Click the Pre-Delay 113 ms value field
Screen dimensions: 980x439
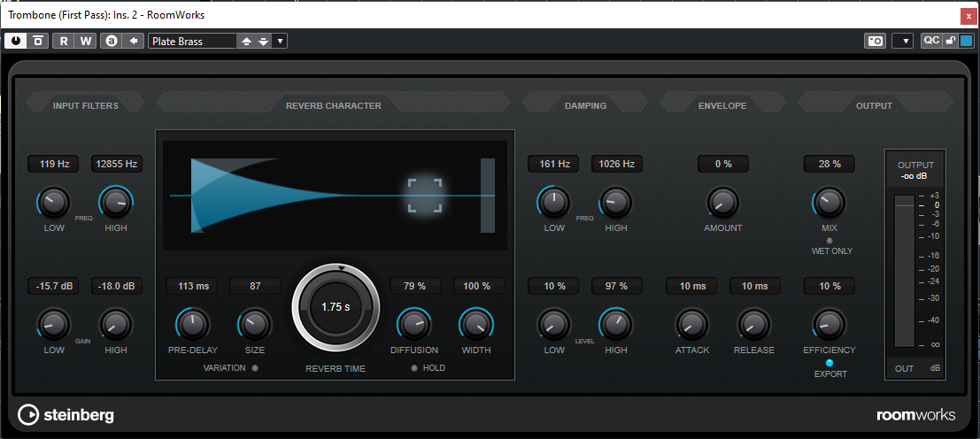point(191,286)
